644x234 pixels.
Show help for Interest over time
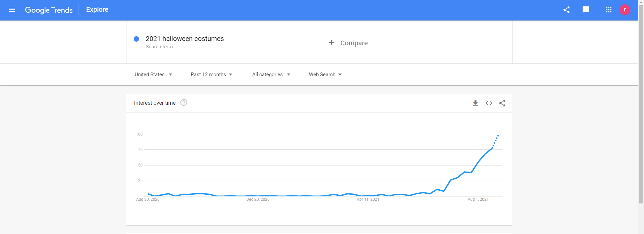184,103
